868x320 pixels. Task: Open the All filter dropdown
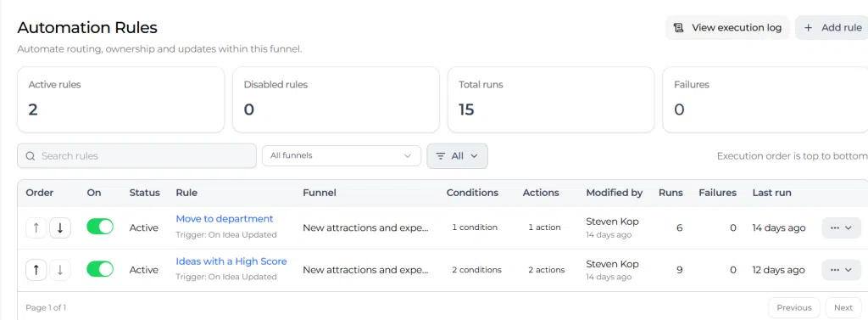(457, 156)
